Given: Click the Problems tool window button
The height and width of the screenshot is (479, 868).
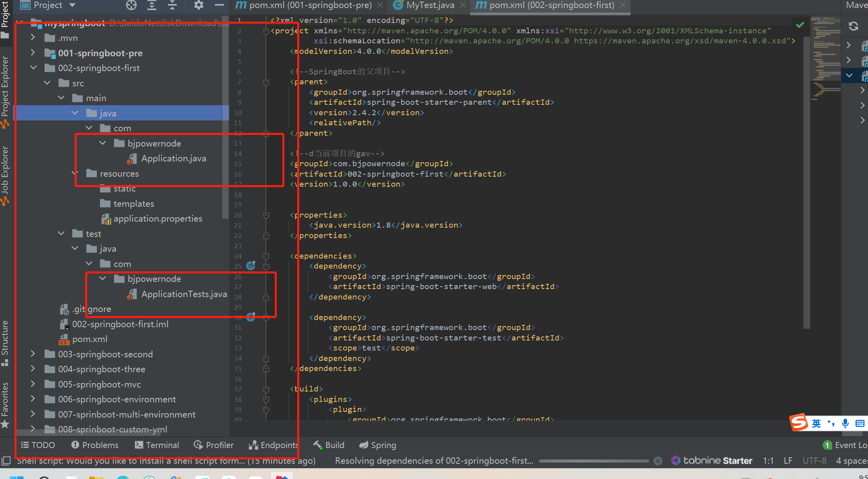Looking at the screenshot, I should [x=95, y=445].
